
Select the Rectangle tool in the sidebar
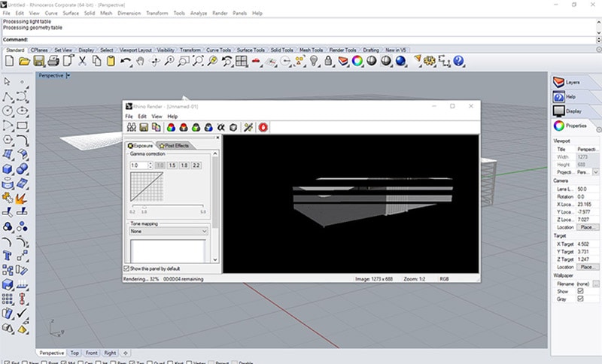[23, 126]
